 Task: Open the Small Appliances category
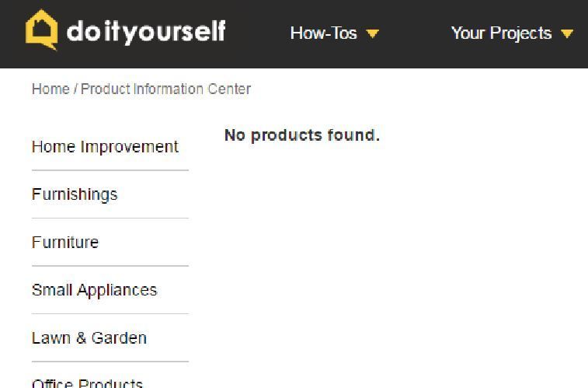(x=95, y=290)
